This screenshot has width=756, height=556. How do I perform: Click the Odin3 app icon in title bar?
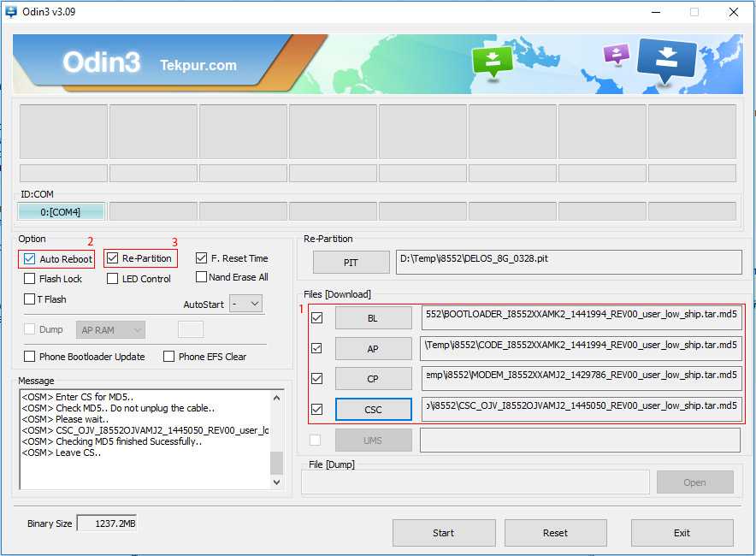11,12
